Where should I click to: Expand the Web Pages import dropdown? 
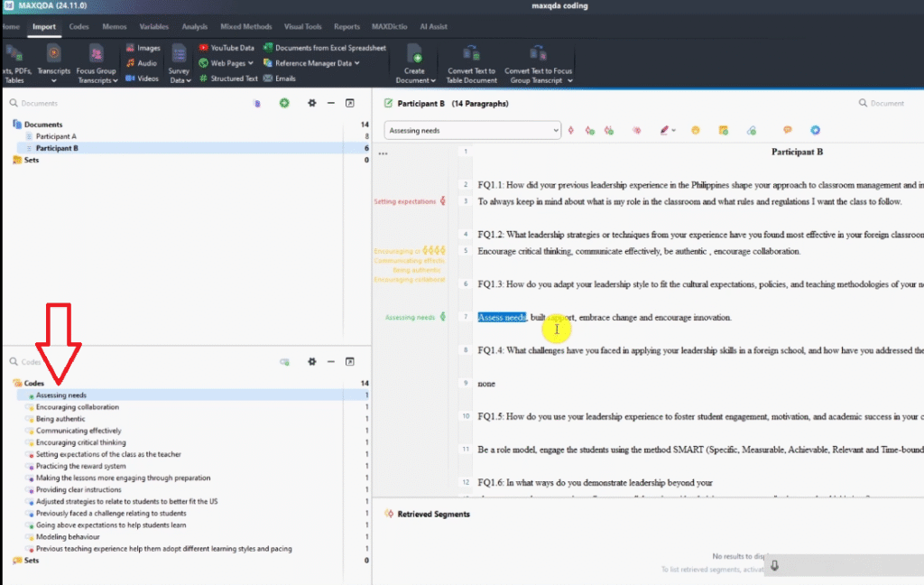pyautogui.click(x=231, y=63)
